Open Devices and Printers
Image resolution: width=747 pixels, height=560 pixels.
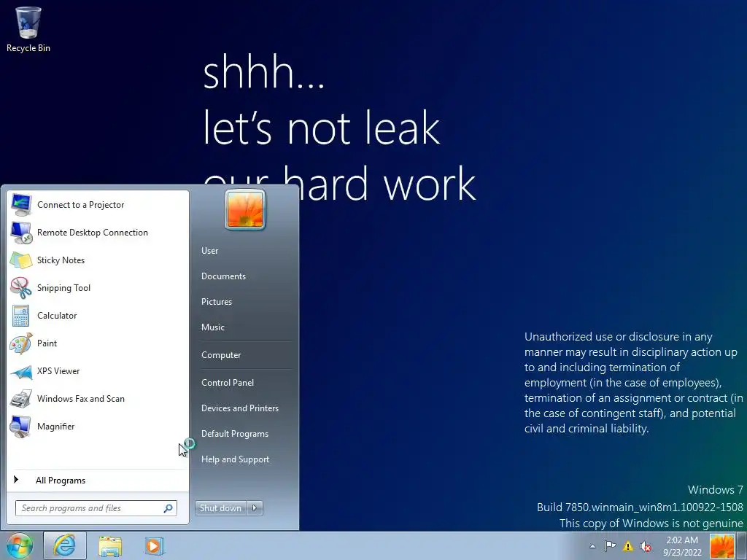point(240,408)
